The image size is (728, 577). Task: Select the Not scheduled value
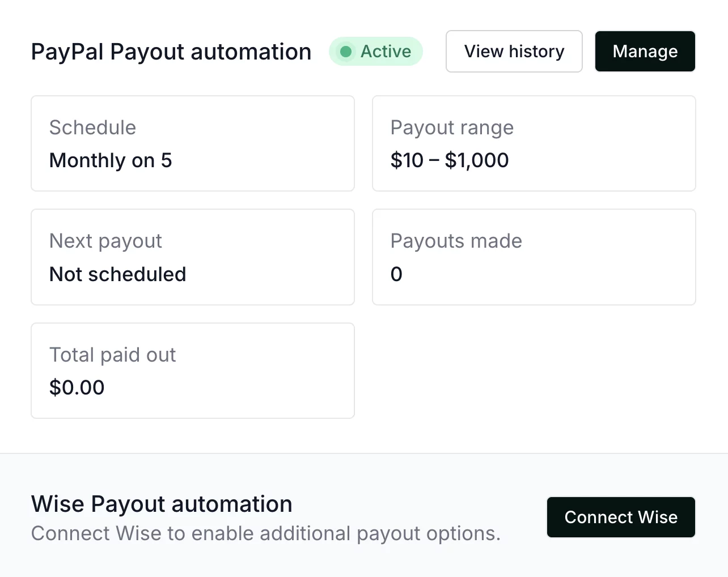tap(118, 274)
